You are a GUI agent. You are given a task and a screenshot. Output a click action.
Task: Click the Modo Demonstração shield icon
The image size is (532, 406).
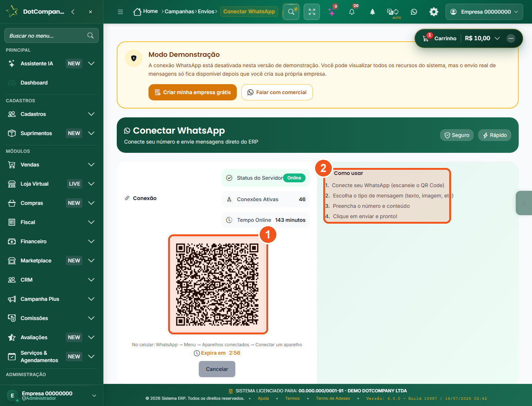click(x=134, y=58)
